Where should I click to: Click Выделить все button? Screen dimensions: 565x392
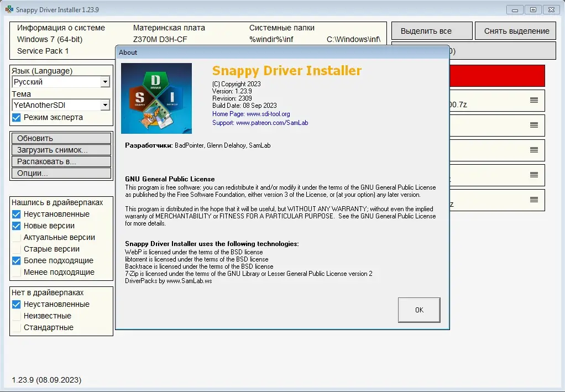click(432, 31)
